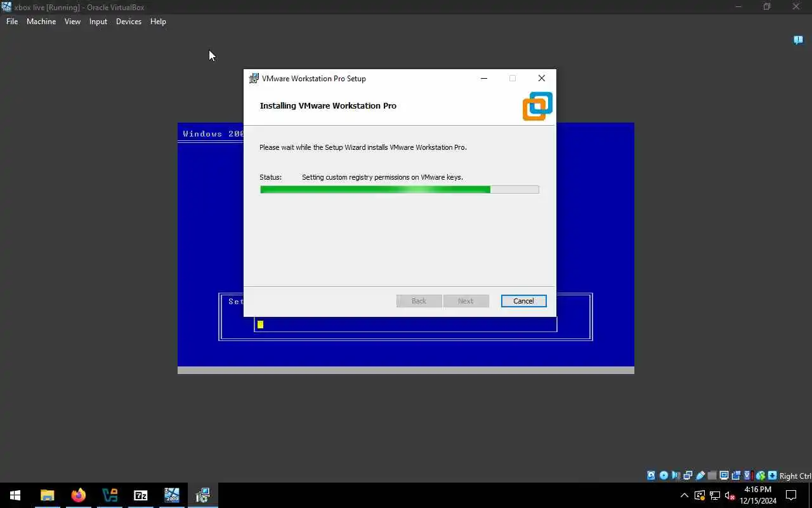Click the Windows 2000 setup input field
Screen dimensions: 812x508
[405, 324]
